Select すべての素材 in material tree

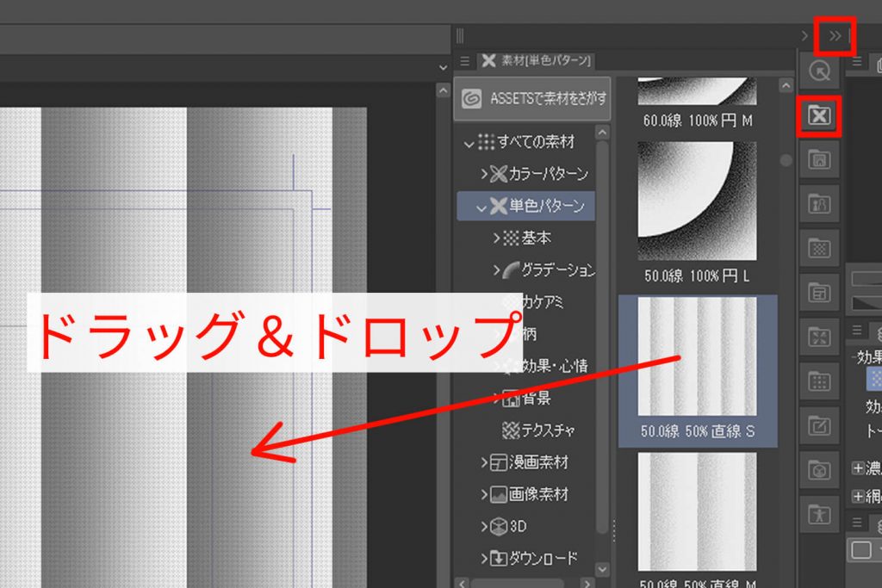[536, 142]
